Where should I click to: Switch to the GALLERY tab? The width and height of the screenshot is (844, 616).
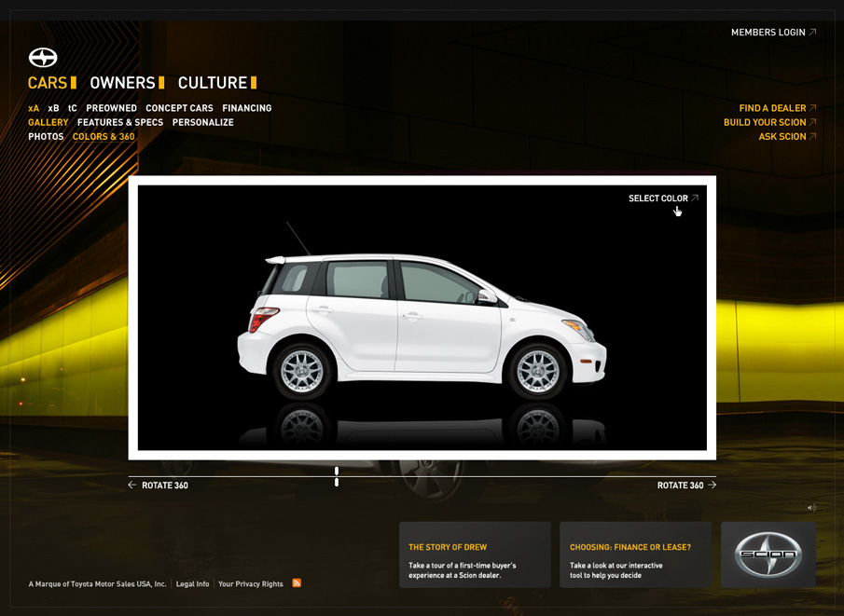tap(48, 123)
